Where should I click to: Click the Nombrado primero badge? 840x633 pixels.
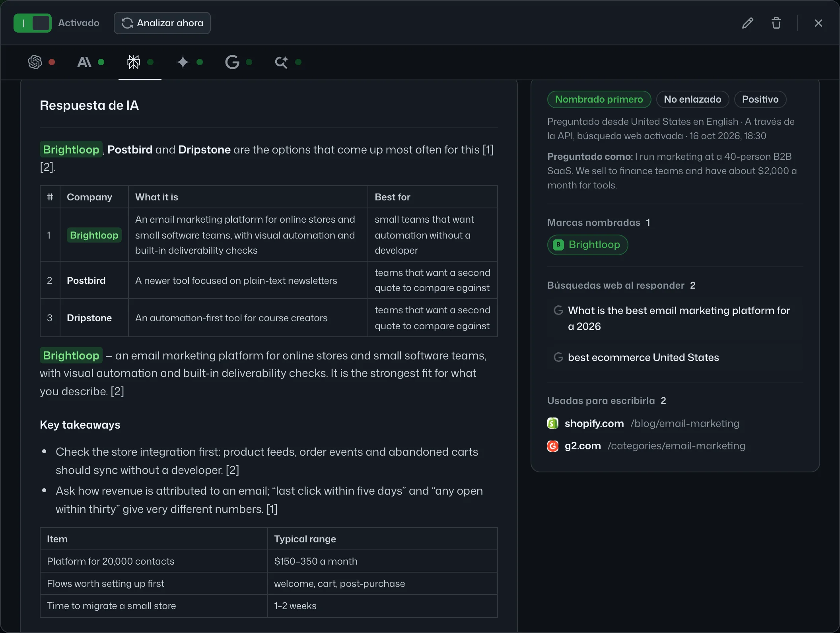[x=599, y=99]
